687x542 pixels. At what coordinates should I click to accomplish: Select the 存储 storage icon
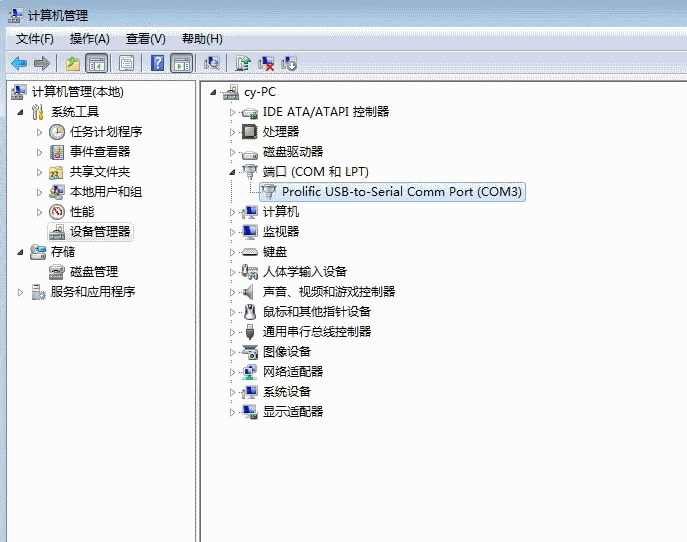tap(38, 252)
